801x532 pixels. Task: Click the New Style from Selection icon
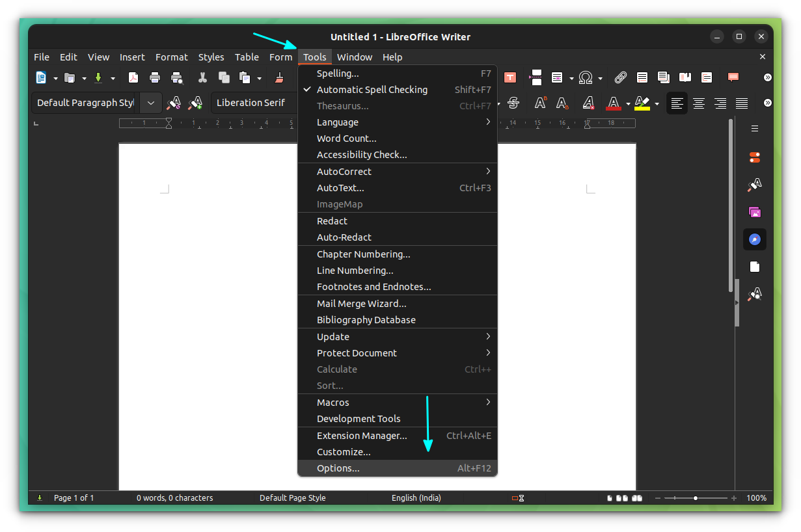click(195, 103)
